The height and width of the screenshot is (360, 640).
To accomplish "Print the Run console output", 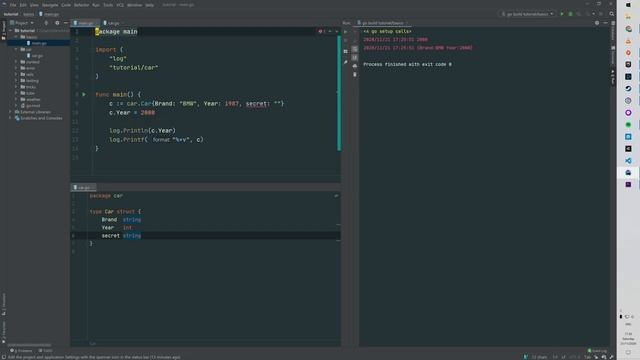I will tap(355, 66).
